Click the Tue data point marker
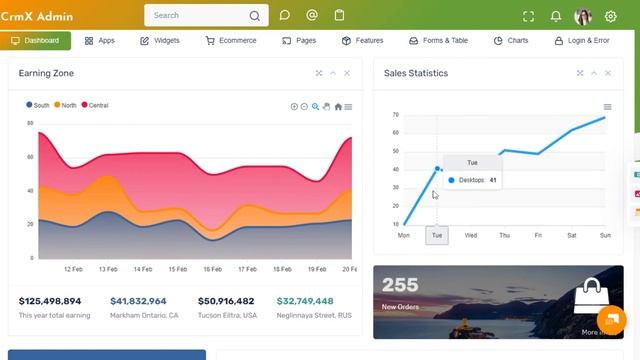Image resolution: width=640 pixels, height=360 pixels. [437, 168]
